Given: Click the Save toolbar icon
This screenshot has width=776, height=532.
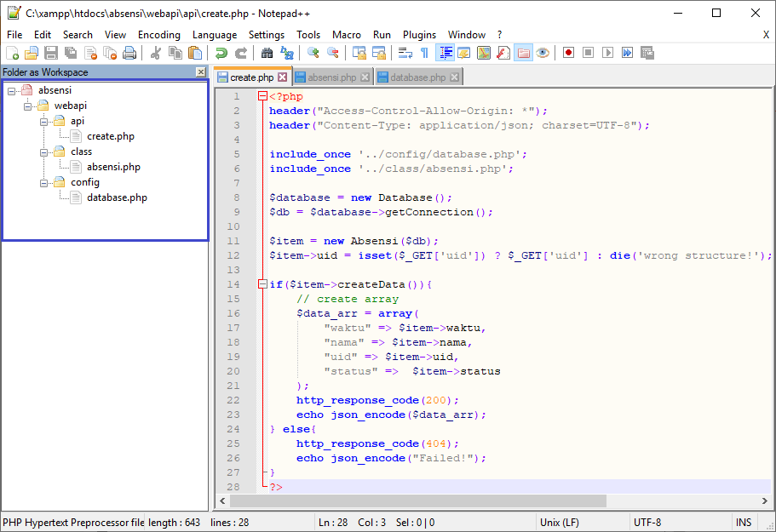Looking at the screenshot, I should click(51, 53).
